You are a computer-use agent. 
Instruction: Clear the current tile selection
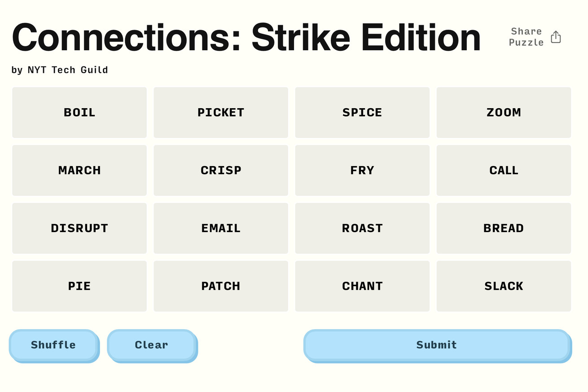point(152,345)
